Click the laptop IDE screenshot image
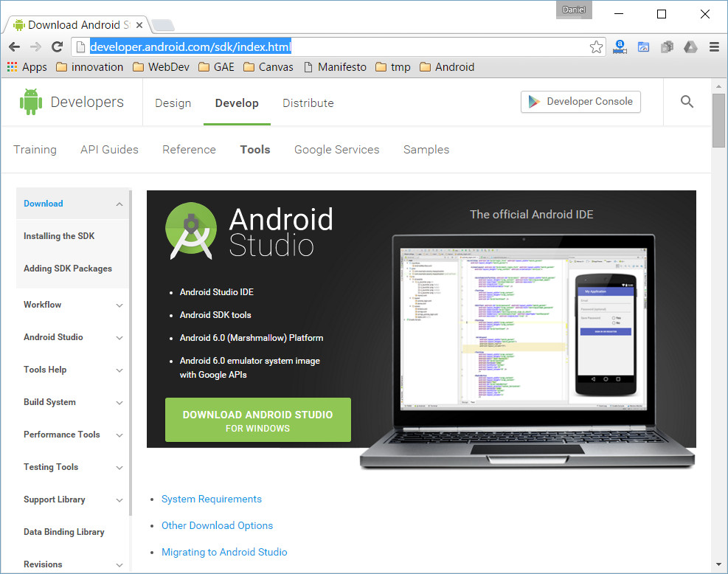Viewport: 728px width, 574px height. (x=527, y=352)
